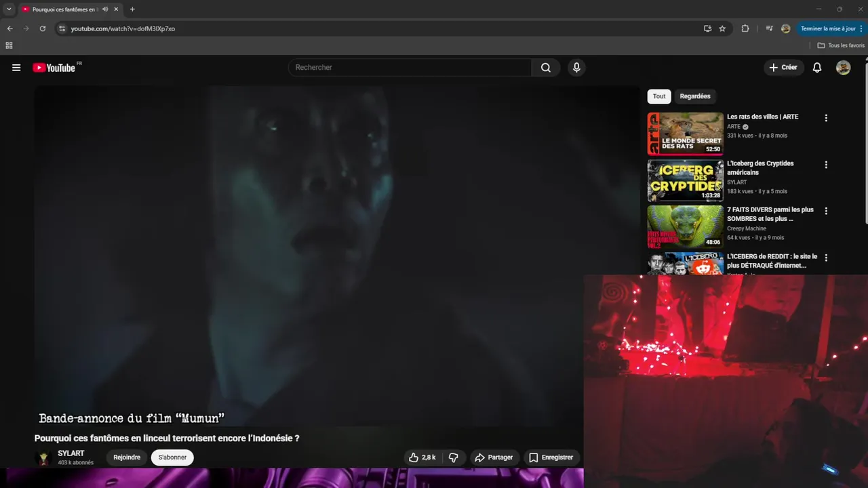Select the Tout filter chip

[659, 96]
